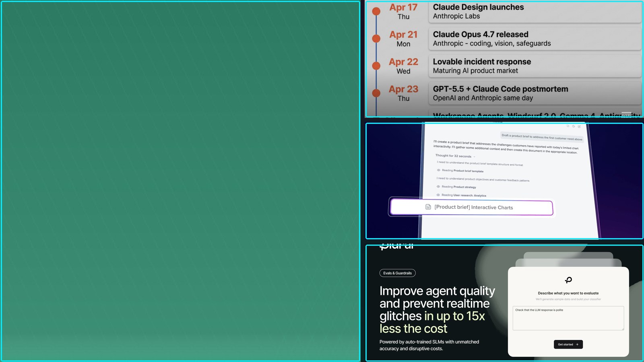Click eye icon beside Reading Product brief template
Image resolution: width=644 pixels, height=362 pixels.
[439, 170]
